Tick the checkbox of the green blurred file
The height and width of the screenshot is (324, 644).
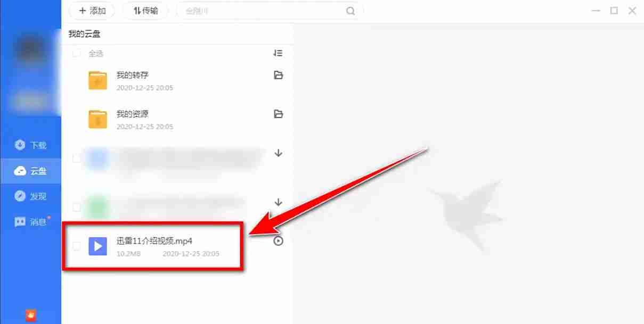tap(77, 207)
